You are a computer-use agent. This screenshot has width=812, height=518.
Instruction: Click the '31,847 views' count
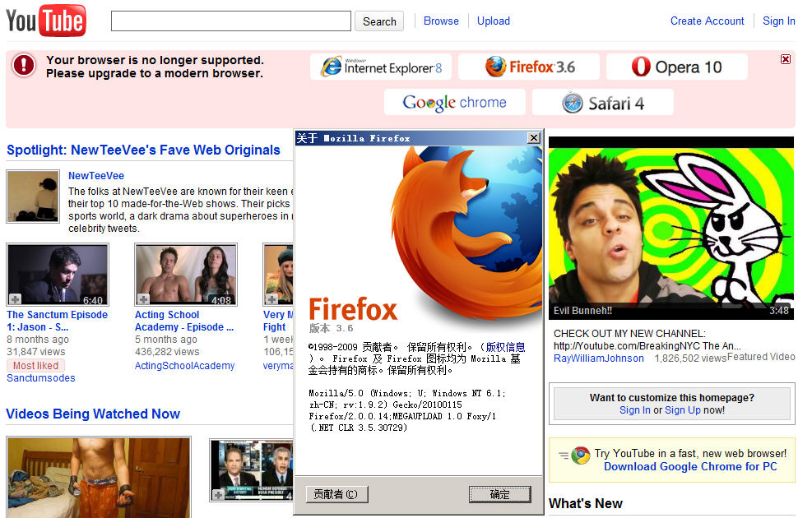click(36, 352)
